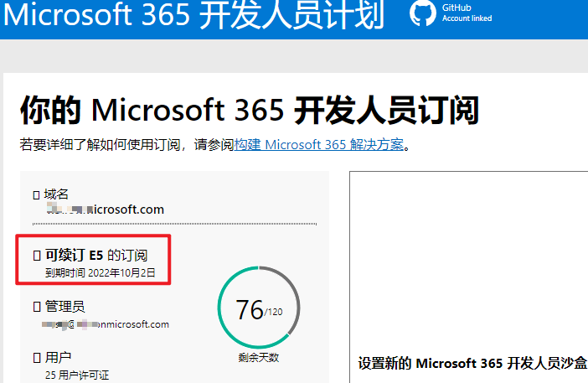Open the 构建 Microsoft 365 解决方案 link
588x383 pixels.
point(319,144)
